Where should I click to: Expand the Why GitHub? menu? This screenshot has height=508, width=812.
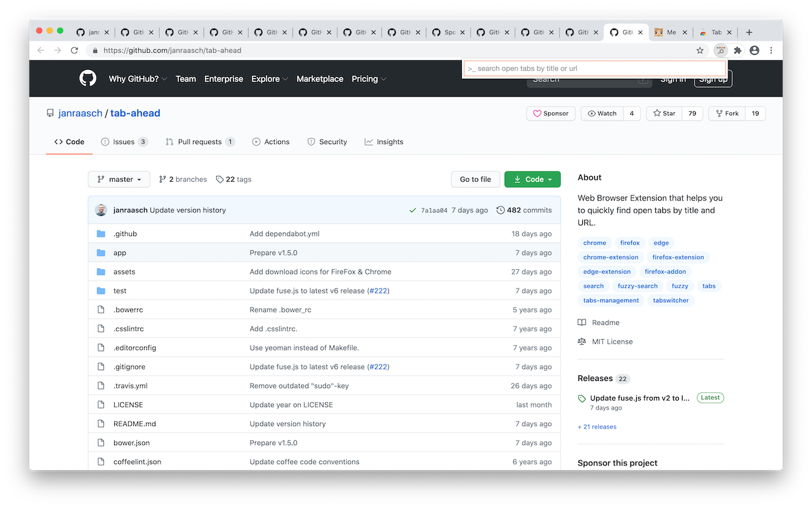[x=138, y=79]
